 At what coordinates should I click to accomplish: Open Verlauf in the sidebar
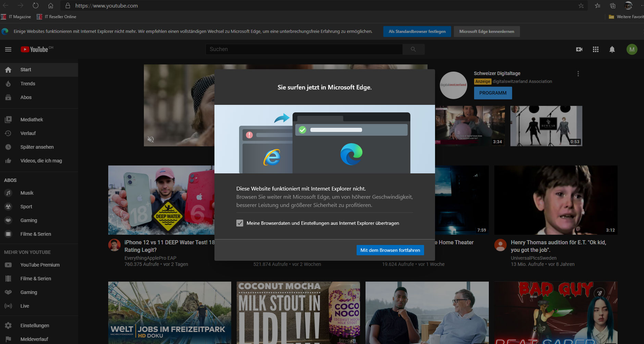coord(39,133)
